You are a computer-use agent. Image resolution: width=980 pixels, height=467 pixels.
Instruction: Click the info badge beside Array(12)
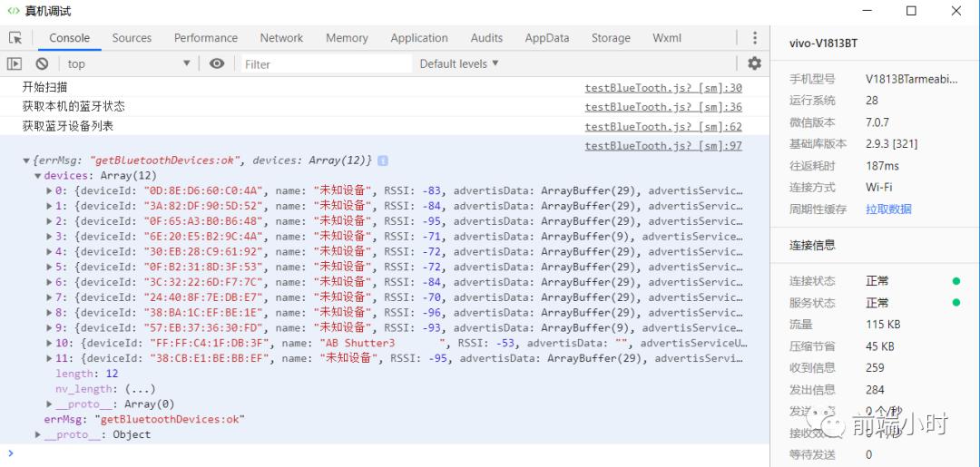[x=383, y=161]
